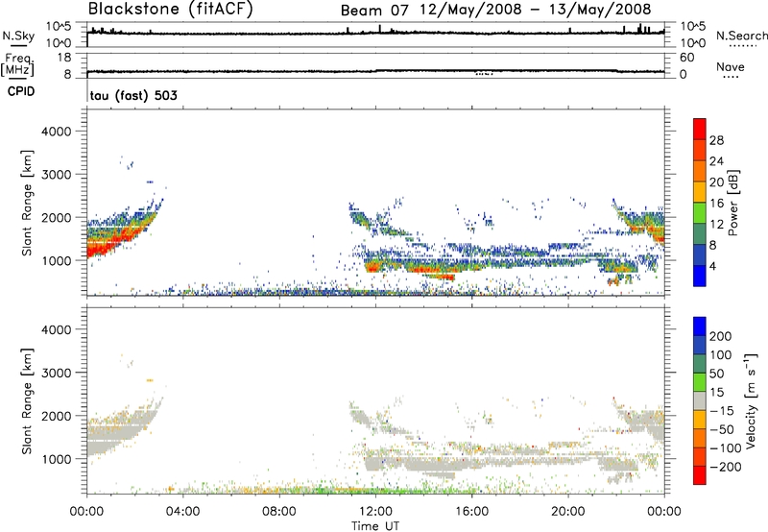Click the 'CPID' label
The image size is (768, 532).
coord(21,91)
